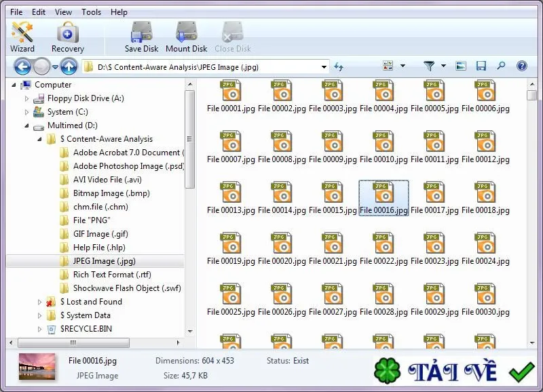Click the blue help question icon
543x392 pixels.
521,66
